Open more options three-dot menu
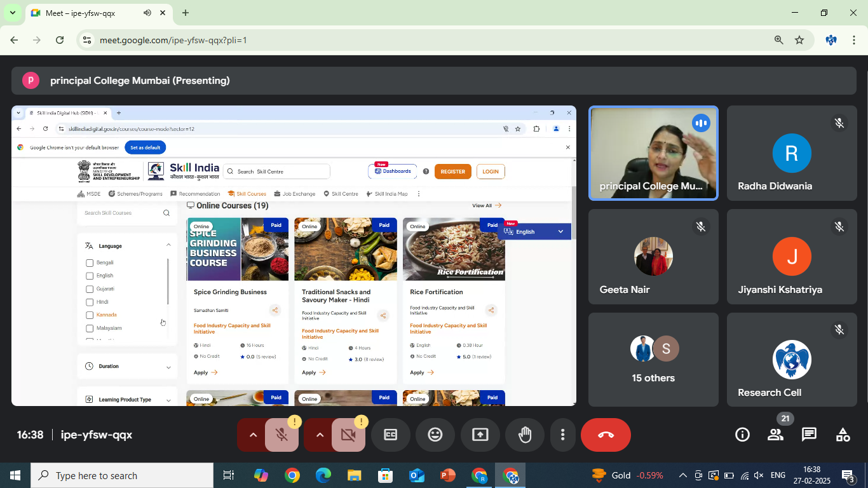The image size is (868, 488). tap(562, 435)
